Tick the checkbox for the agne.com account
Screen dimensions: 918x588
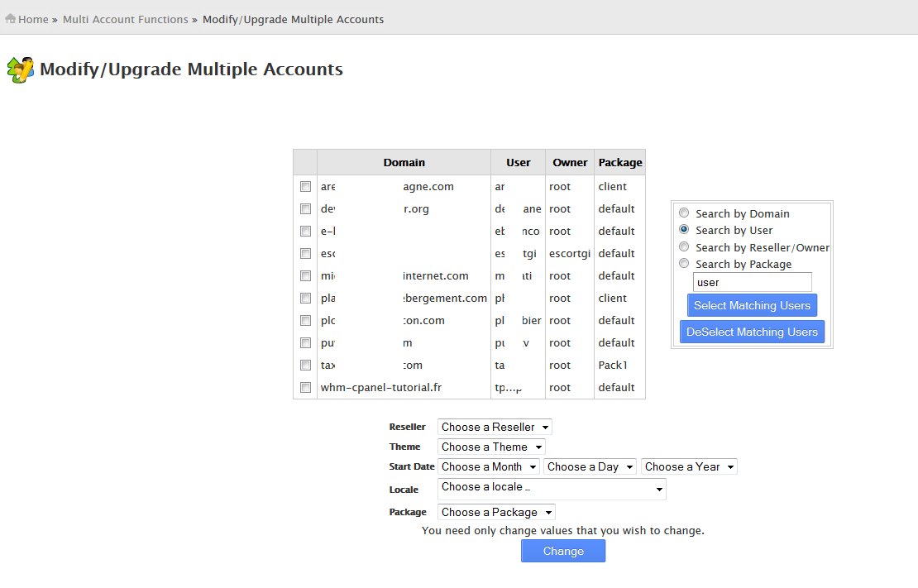(x=306, y=186)
